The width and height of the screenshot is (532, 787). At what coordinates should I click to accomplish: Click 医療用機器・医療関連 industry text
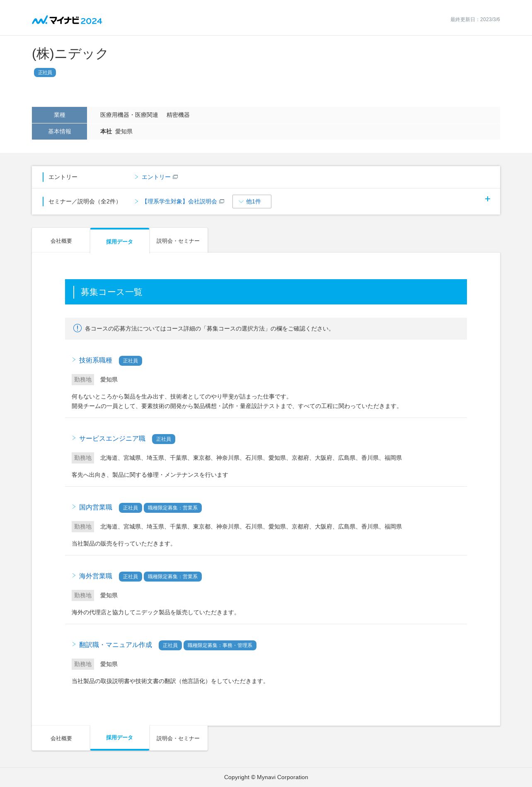click(129, 115)
